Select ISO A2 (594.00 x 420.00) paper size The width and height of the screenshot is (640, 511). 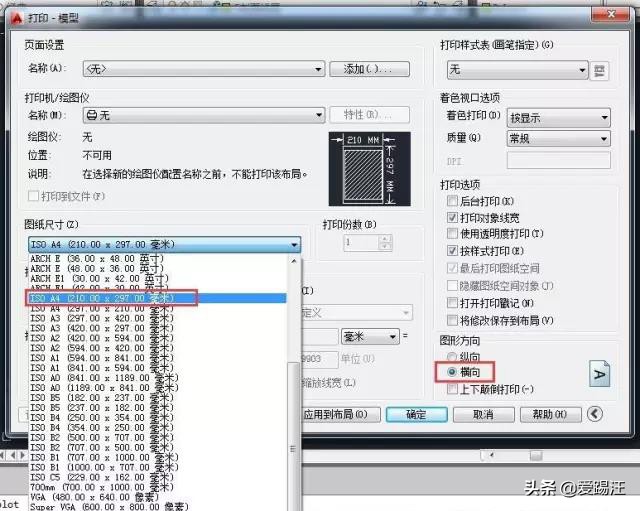[158, 348]
